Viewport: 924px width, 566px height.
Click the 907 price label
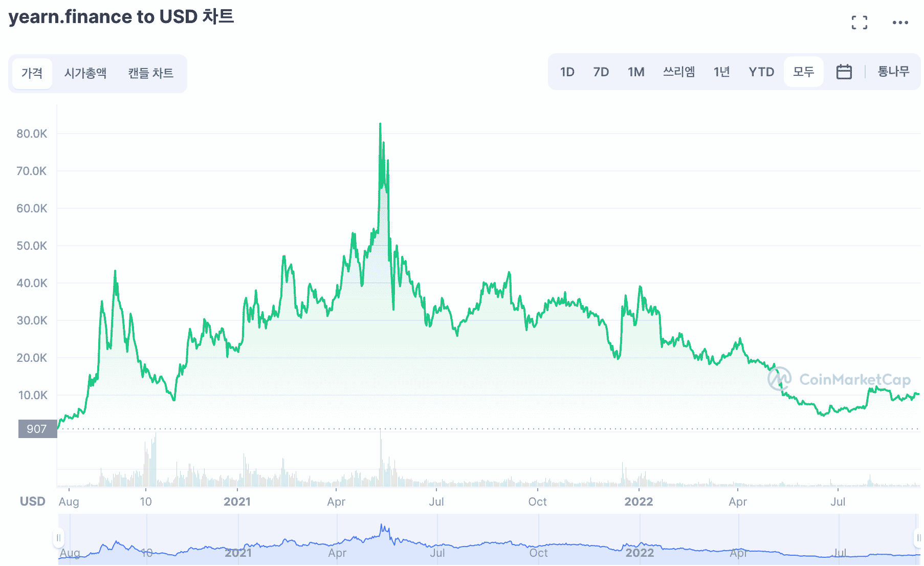[37, 429]
